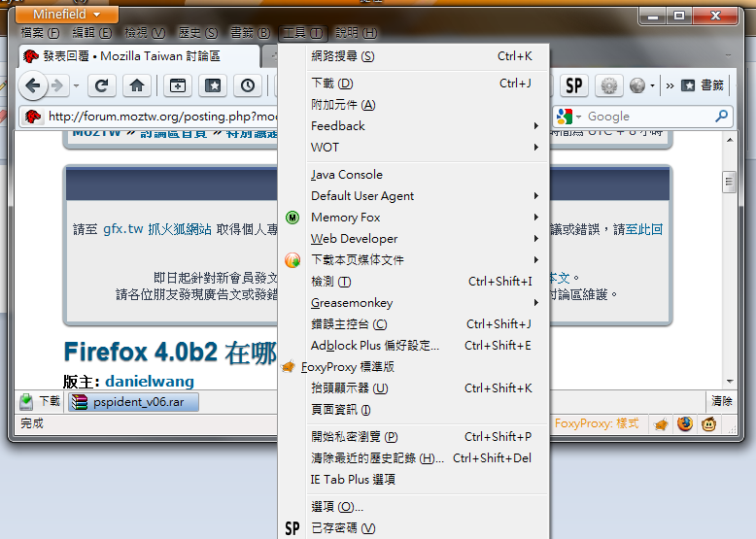Screen dimensions: 756x539
Task: Click the page scrollbar up arrow
Action: coord(730,140)
